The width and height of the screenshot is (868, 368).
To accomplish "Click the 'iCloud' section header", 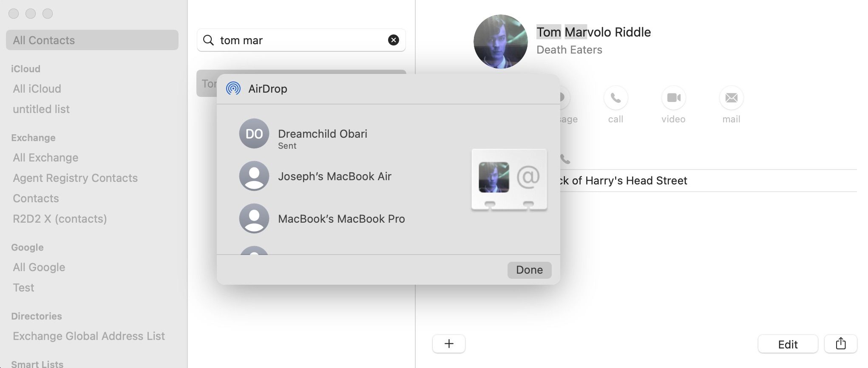I will tap(26, 68).
